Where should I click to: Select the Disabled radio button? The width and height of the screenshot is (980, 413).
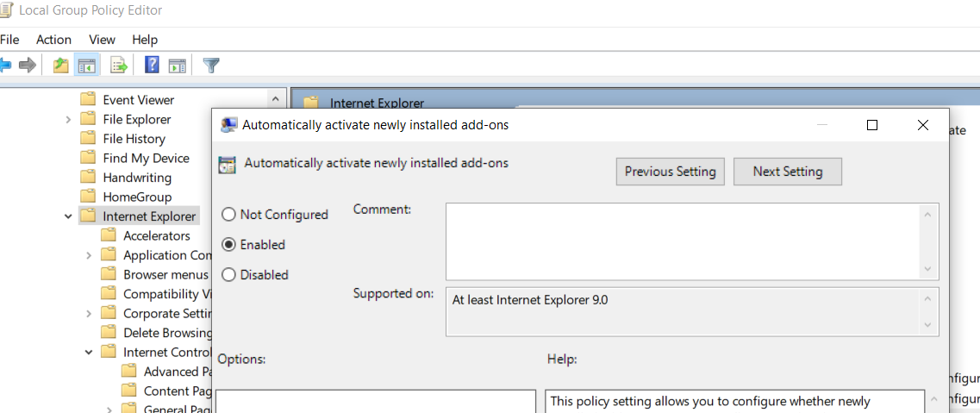229,275
